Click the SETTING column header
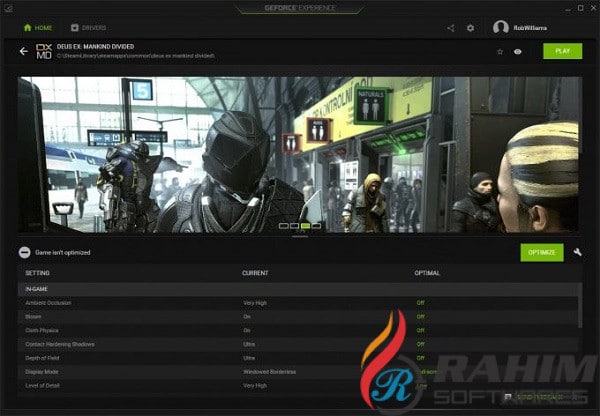Viewport: 600px width, 416px height. (x=37, y=273)
